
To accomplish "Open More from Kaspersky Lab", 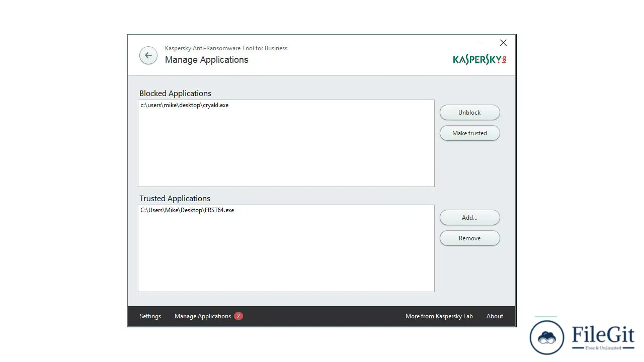I will pos(439,316).
